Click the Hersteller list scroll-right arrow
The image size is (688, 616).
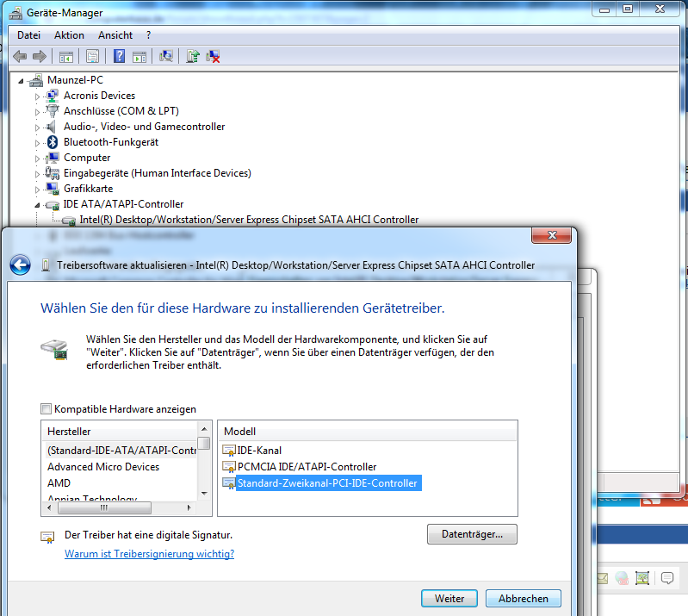click(189, 507)
